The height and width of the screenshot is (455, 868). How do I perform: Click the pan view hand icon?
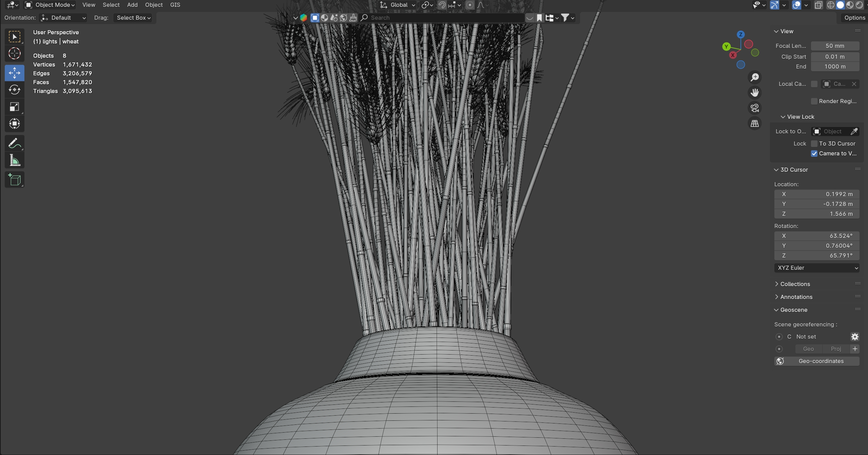point(755,93)
